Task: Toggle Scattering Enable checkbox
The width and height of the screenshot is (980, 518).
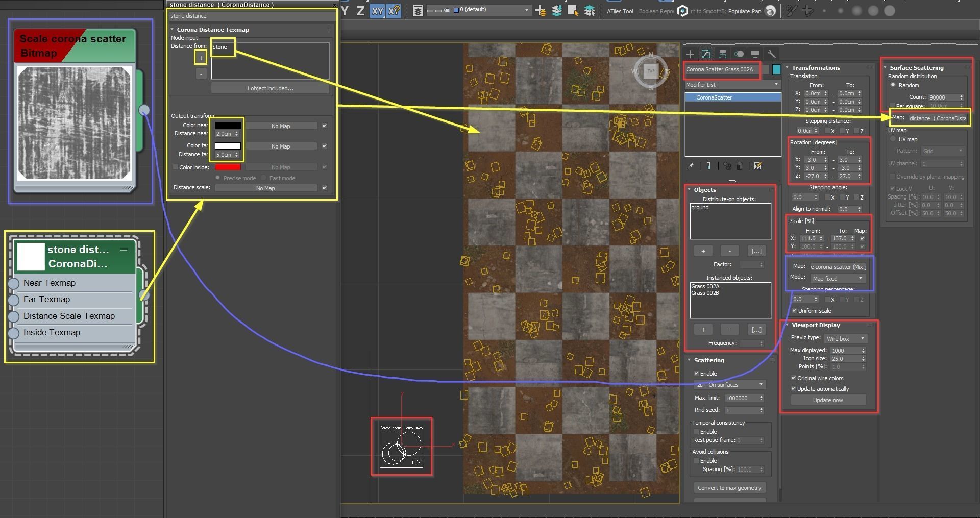Action: pos(696,374)
